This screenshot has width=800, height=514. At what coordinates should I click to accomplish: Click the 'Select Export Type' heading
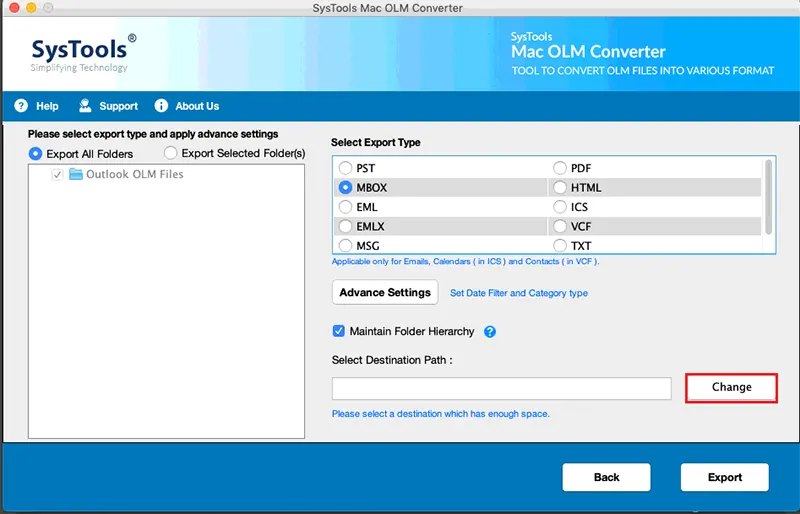click(x=376, y=142)
